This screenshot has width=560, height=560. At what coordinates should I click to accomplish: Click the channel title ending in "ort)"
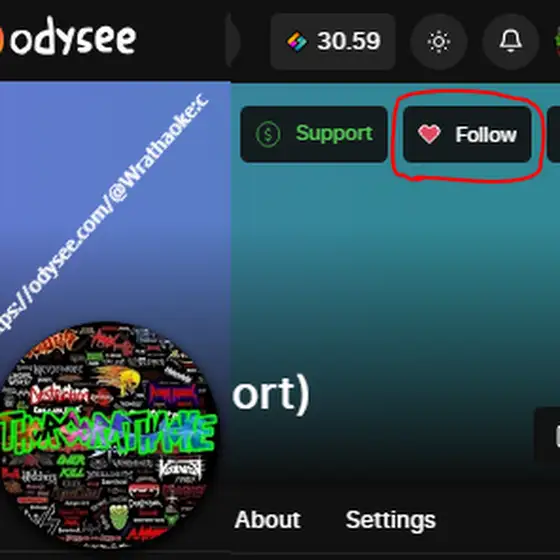[271, 395]
